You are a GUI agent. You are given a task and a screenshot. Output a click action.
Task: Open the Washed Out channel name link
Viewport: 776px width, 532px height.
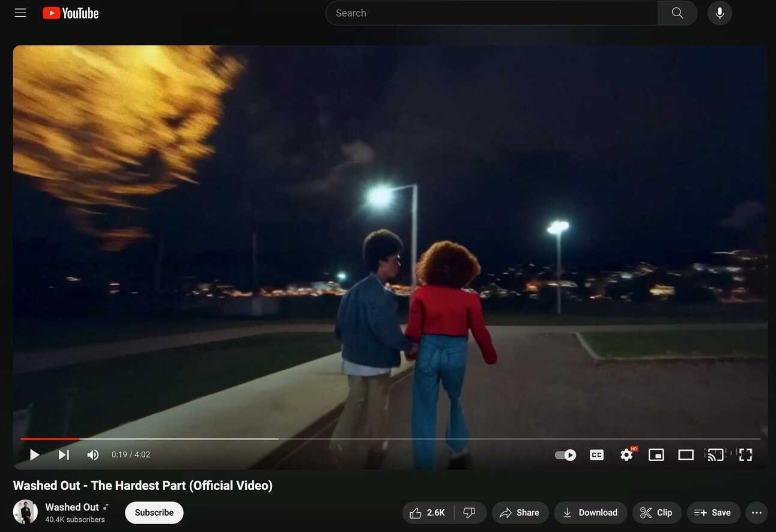coord(72,507)
